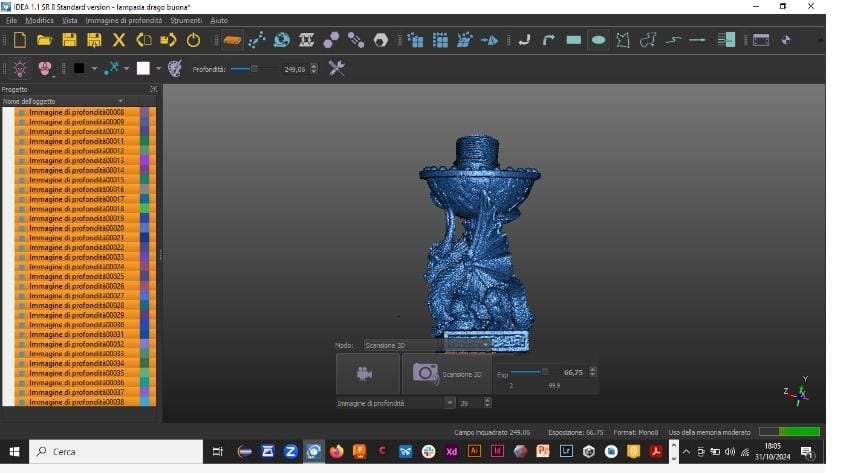Click the Windows search box Cerca
Viewport: 865px width, 473px height.
[x=115, y=452]
